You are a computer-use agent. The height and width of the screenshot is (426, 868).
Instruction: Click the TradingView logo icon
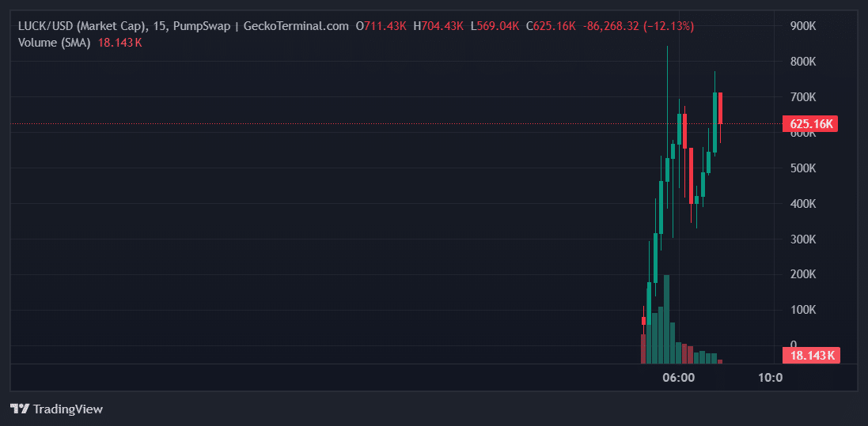point(20,409)
